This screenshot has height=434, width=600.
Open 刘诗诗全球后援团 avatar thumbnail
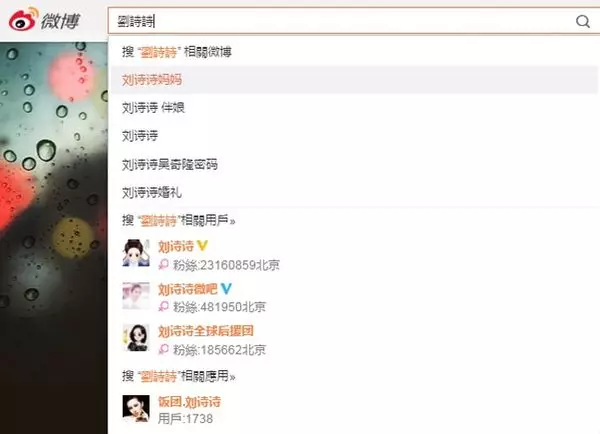(x=136, y=338)
